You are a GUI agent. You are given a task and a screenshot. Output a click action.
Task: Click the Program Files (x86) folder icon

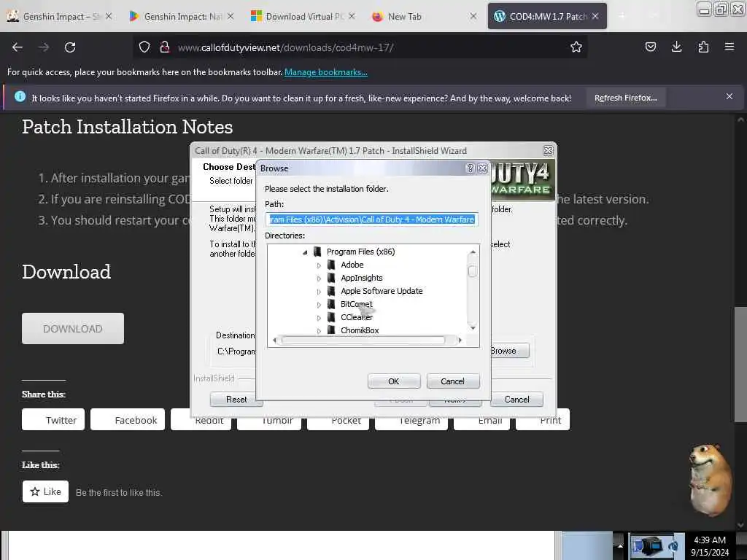point(317,252)
